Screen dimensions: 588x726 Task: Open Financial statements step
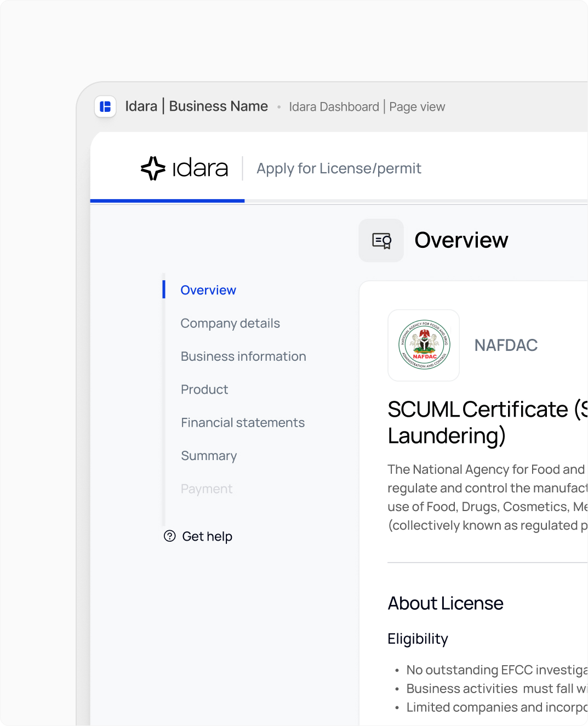tap(243, 423)
